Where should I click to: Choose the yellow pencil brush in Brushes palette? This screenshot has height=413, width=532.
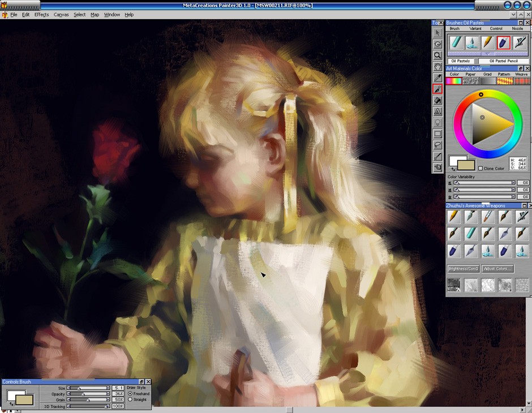click(487, 42)
